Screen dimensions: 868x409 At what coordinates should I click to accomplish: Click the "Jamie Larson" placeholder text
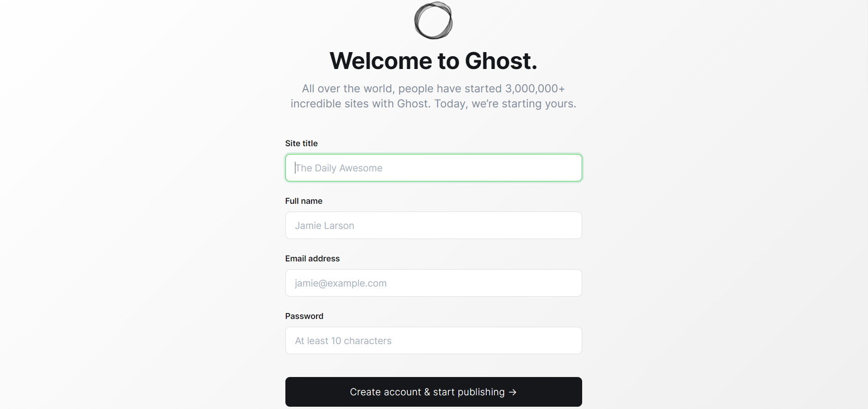[x=325, y=226]
